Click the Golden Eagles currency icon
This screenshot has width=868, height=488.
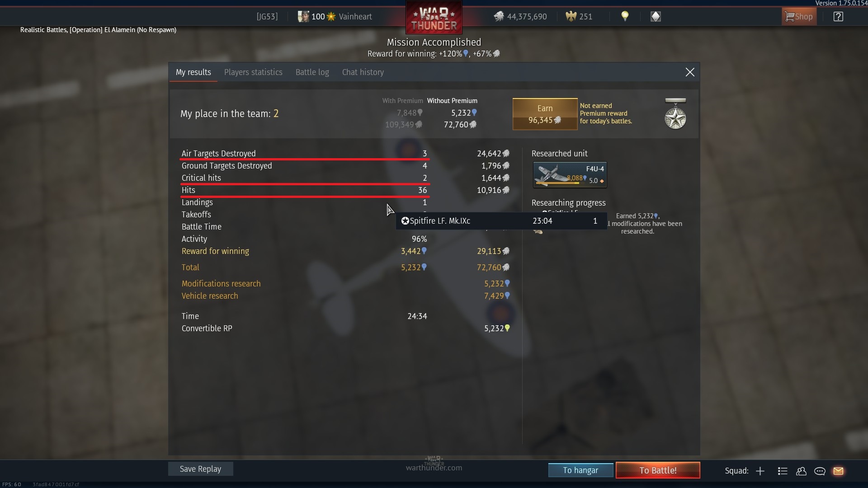point(571,17)
